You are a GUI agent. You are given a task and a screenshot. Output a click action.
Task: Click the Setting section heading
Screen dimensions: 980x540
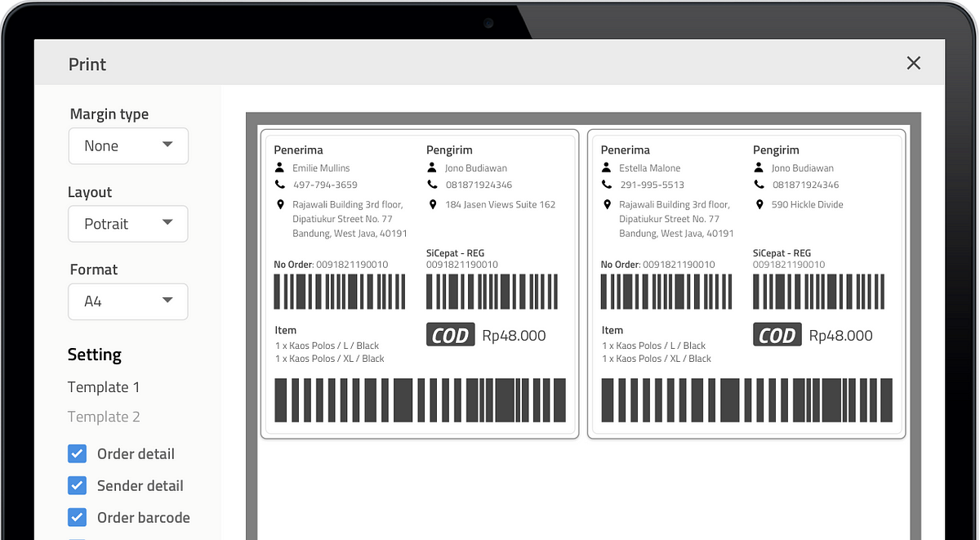coord(95,355)
